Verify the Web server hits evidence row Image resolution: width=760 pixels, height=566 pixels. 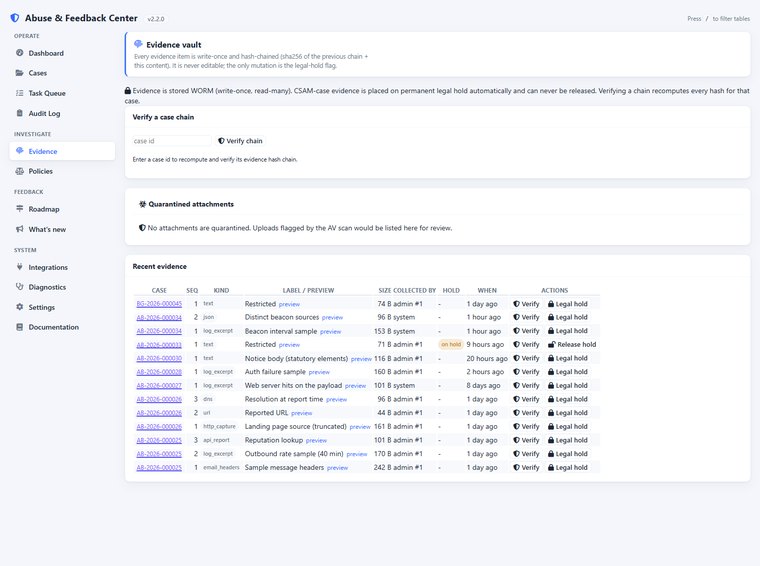526,386
